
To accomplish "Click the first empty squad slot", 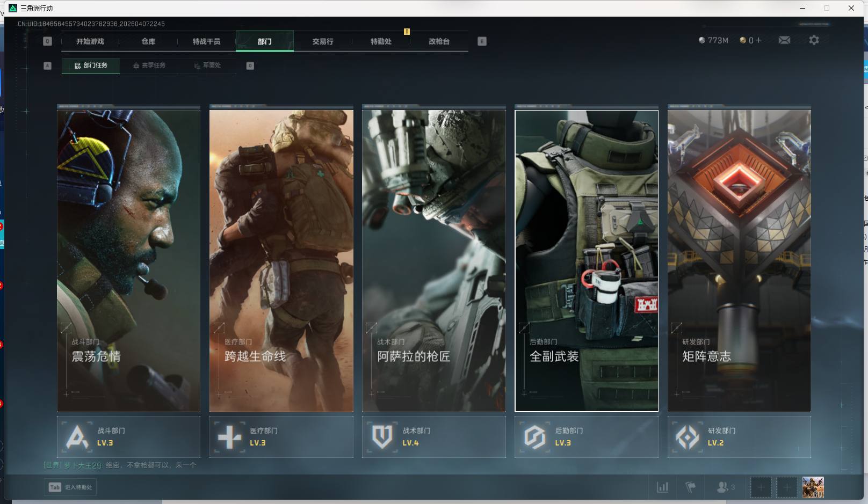I will pos(761,487).
